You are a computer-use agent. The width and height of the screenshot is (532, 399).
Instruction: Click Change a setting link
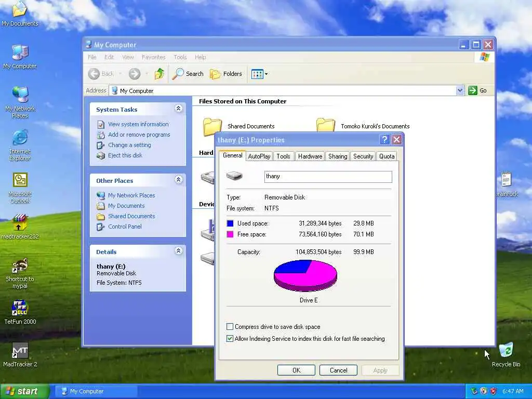pyautogui.click(x=129, y=145)
